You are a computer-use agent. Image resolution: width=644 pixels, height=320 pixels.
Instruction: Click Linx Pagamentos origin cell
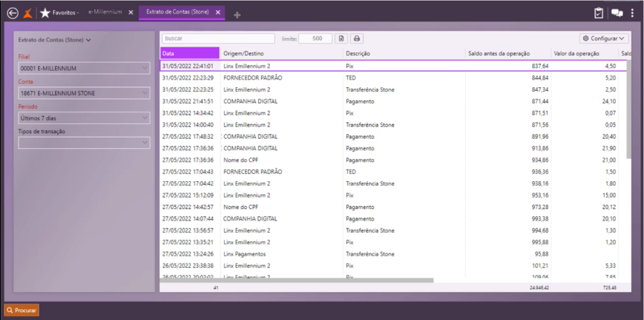pyautogui.click(x=245, y=254)
